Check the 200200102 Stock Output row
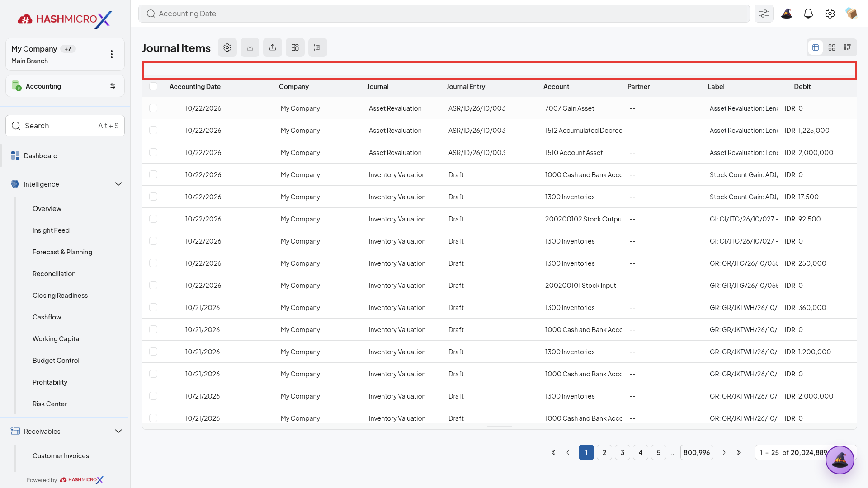The image size is (868, 488). [x=153, y=219]
